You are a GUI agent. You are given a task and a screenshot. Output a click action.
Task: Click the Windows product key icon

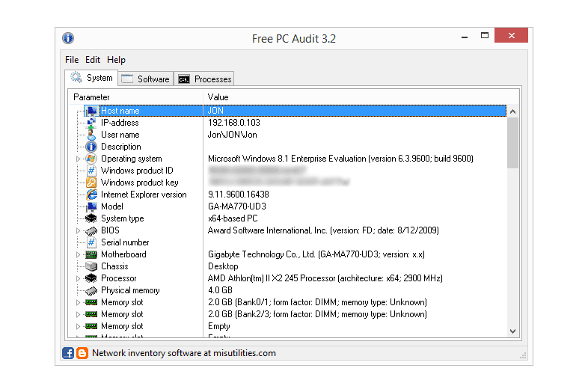click(91, 183)
